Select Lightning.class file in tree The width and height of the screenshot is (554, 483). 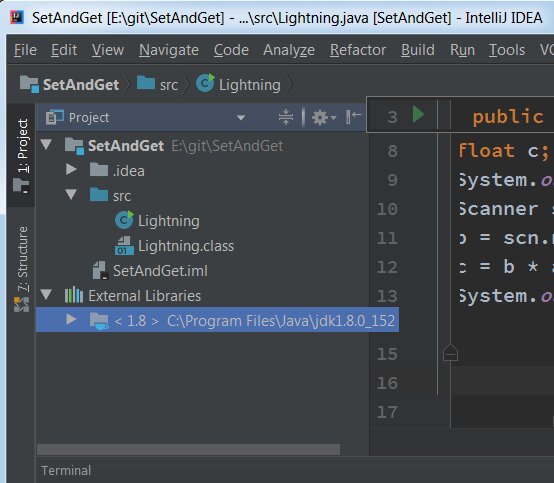[x=202, y=246]
